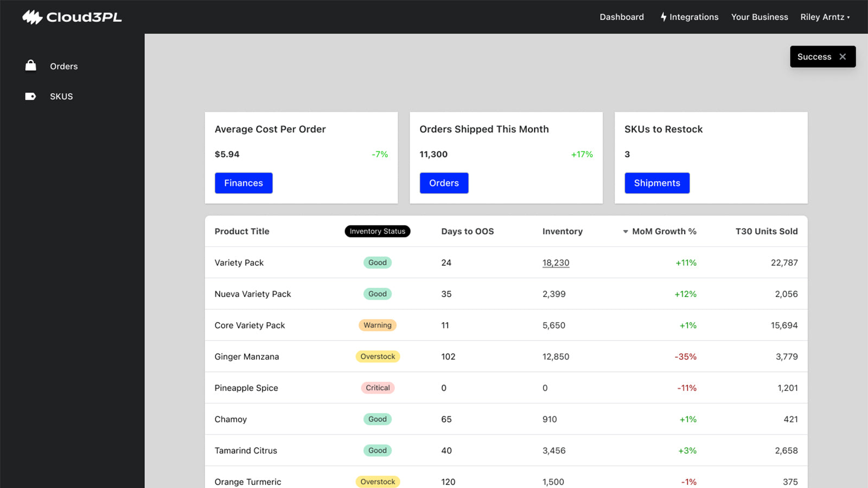868x488 pixels.
Task: Click the SKUS tag icon
Action: [x=30, y=97]
